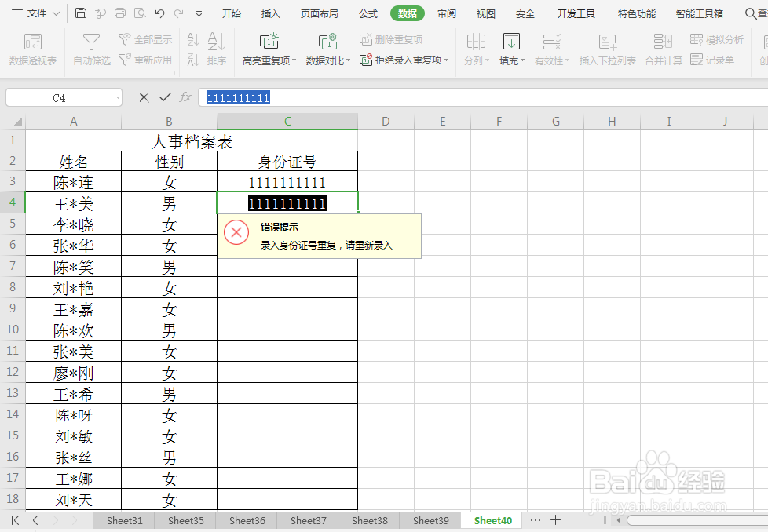
Task: Add a new worksheet with the plus button
Action: pyautogui.click(x=555, y=519)
